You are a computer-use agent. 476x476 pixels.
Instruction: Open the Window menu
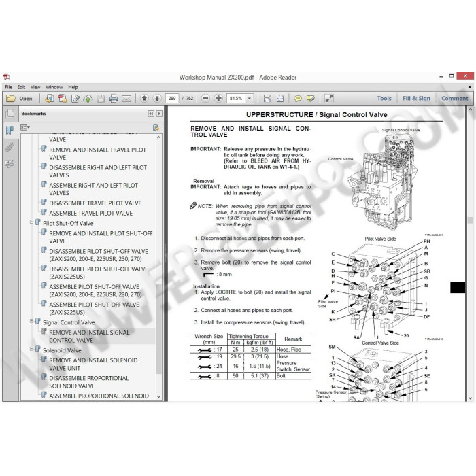click(54, 87)
